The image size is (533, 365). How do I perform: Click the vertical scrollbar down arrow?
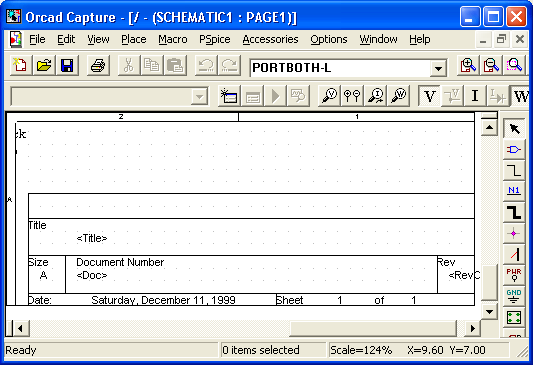(489, 311)
